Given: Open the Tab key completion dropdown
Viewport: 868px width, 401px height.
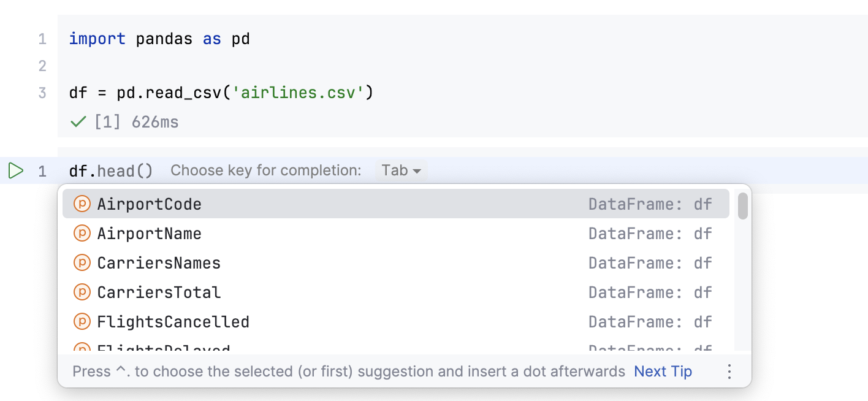Looking at the screenshot, I should (x=401, y=170).
